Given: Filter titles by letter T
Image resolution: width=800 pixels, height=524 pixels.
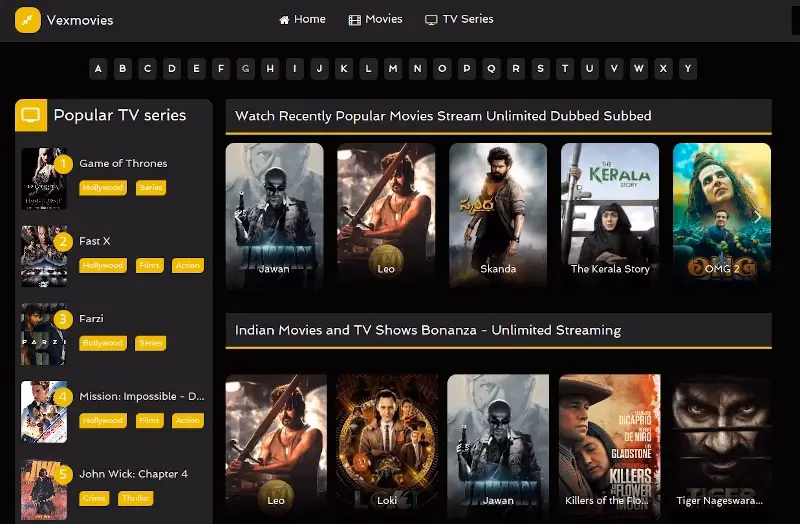Looking at the screenshot, I should pyautogui.click(x=565, y=68).
